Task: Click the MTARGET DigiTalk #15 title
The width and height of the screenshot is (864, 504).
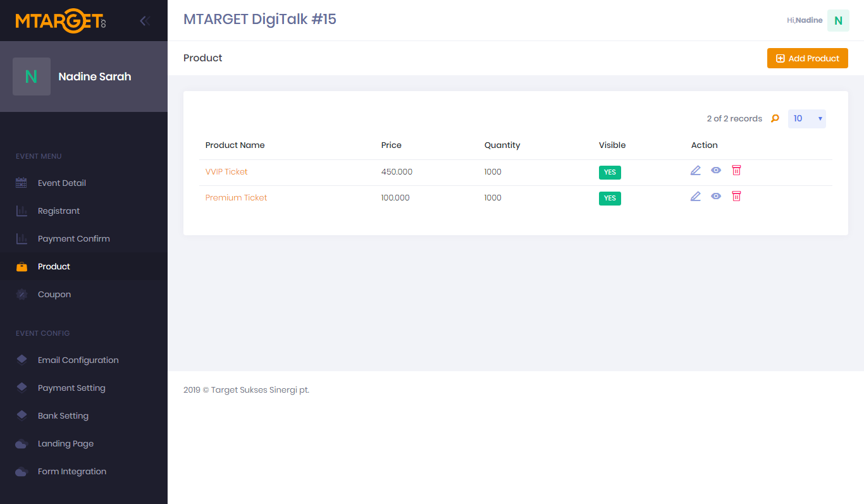Action: tap(260, 20)
